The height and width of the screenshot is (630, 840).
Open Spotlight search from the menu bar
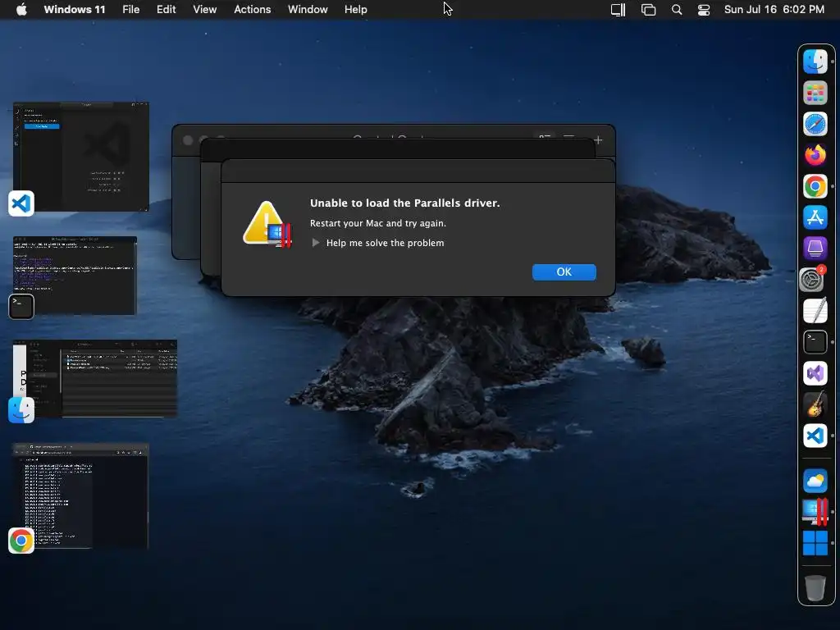677,10
